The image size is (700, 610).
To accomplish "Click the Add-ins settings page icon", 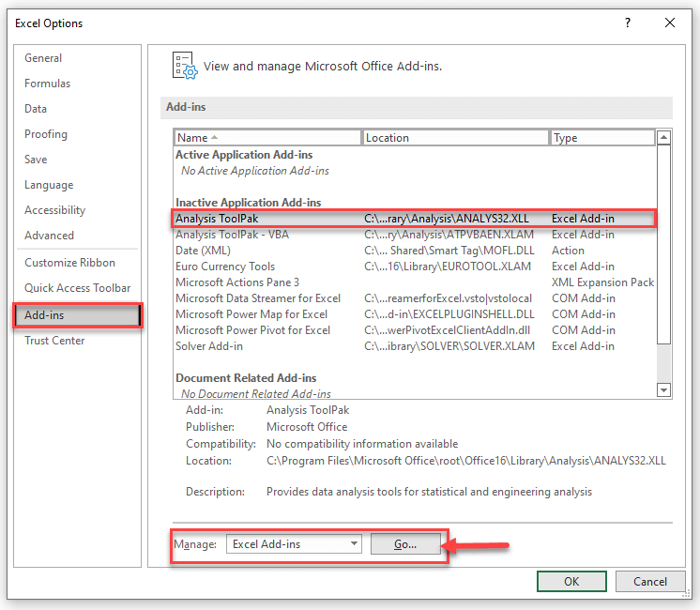I will [x=185, y=66].
